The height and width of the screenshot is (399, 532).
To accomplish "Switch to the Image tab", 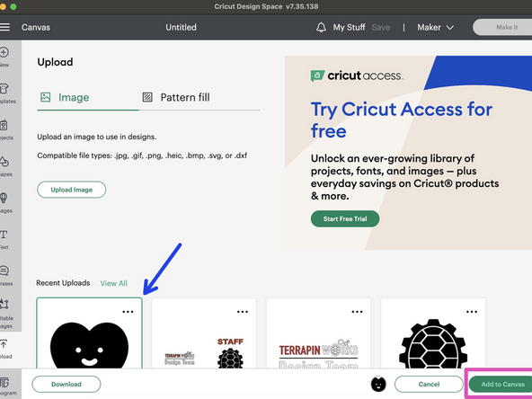I will point(65,97).
